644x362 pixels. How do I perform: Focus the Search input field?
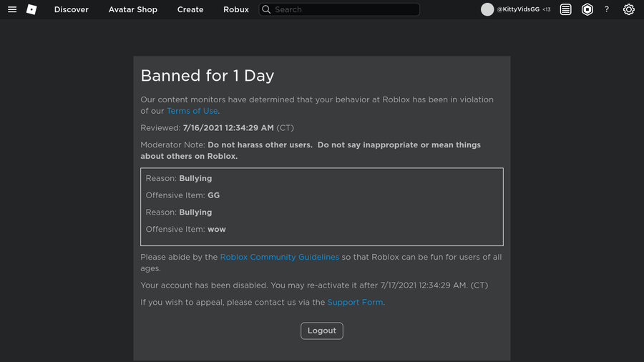(x=343, y=9)
